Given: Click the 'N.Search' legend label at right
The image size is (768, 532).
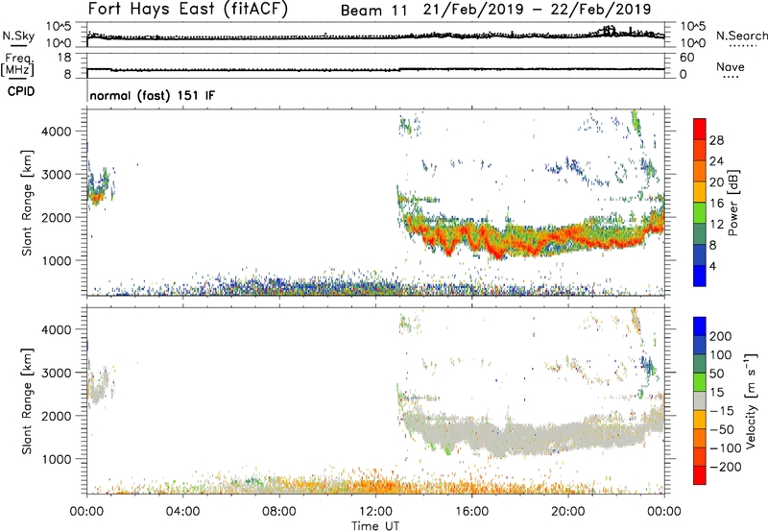Looking at the screenshot, I should 741,36.
